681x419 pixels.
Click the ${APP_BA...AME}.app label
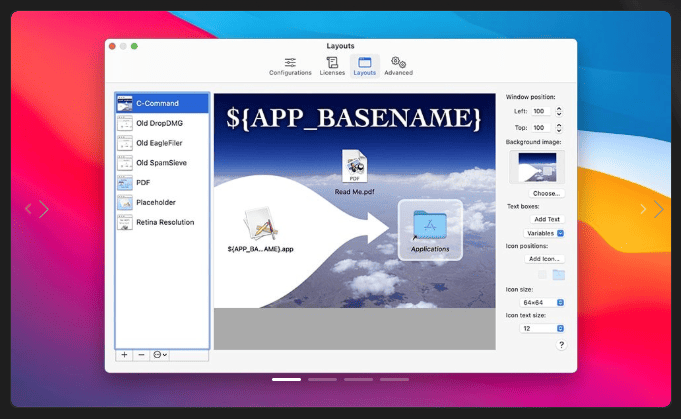260,249
